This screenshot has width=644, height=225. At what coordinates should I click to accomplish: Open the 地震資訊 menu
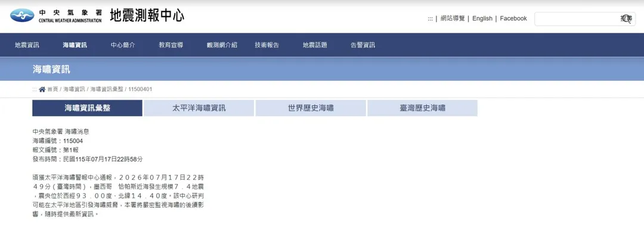[27, 45]
